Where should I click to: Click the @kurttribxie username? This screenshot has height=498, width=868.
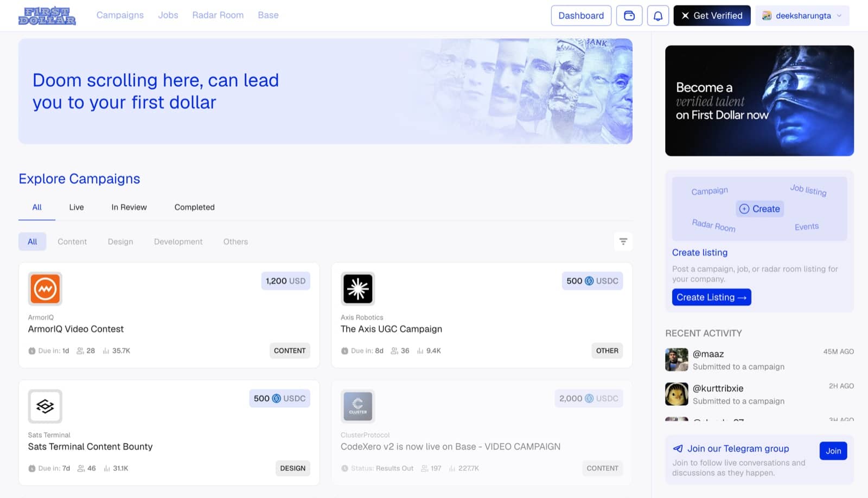point(718,388)
